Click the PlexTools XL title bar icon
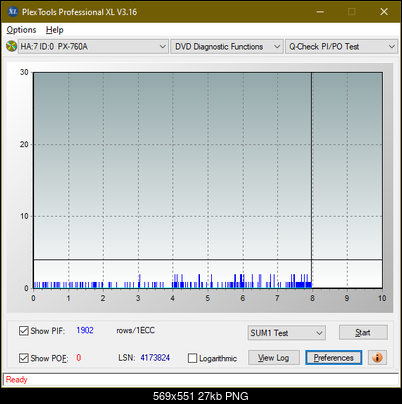Viewport: 402px width, 404px height. (12, 12)
